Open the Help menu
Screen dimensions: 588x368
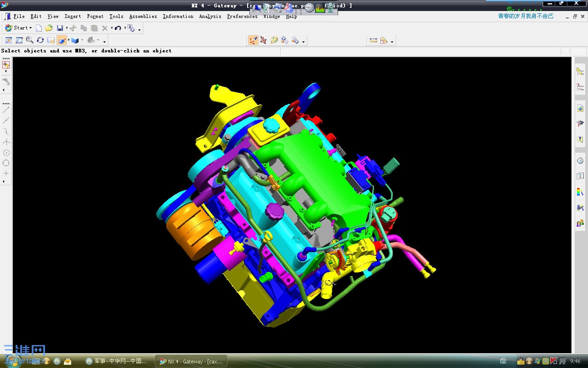[x=291, y=16]
